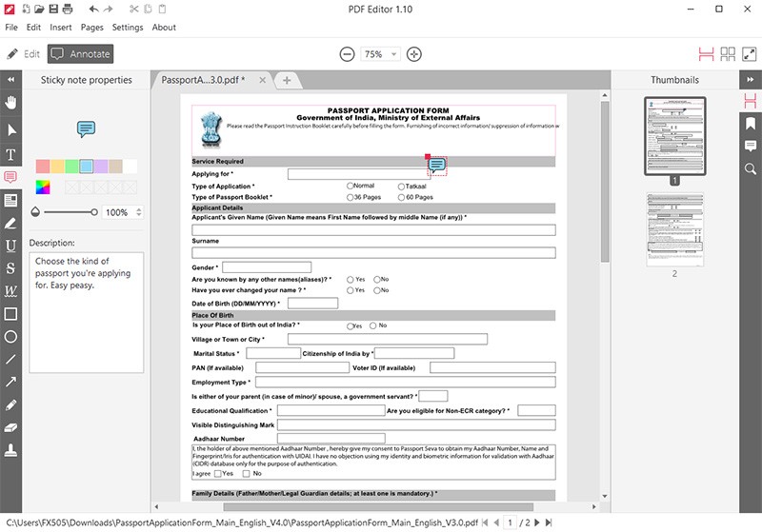The height and width of the screenshot is (532, 762).
Task: Select the text box note tool
Action: 10,200
